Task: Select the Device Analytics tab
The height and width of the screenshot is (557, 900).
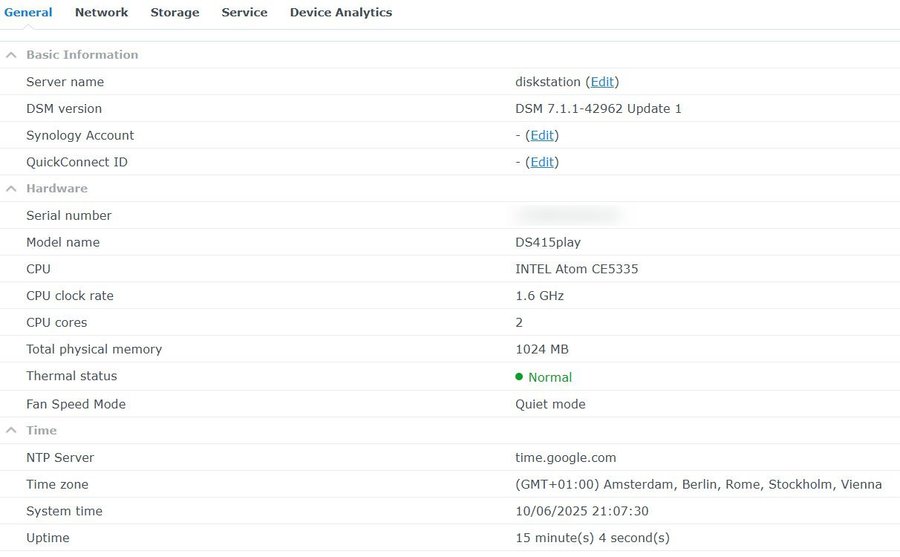Action: 340,12
